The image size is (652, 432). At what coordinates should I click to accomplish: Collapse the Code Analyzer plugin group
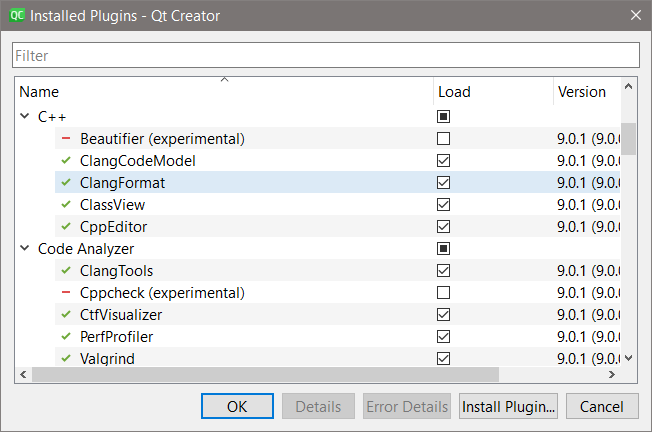pyautogui.click(x=25, y=248)
